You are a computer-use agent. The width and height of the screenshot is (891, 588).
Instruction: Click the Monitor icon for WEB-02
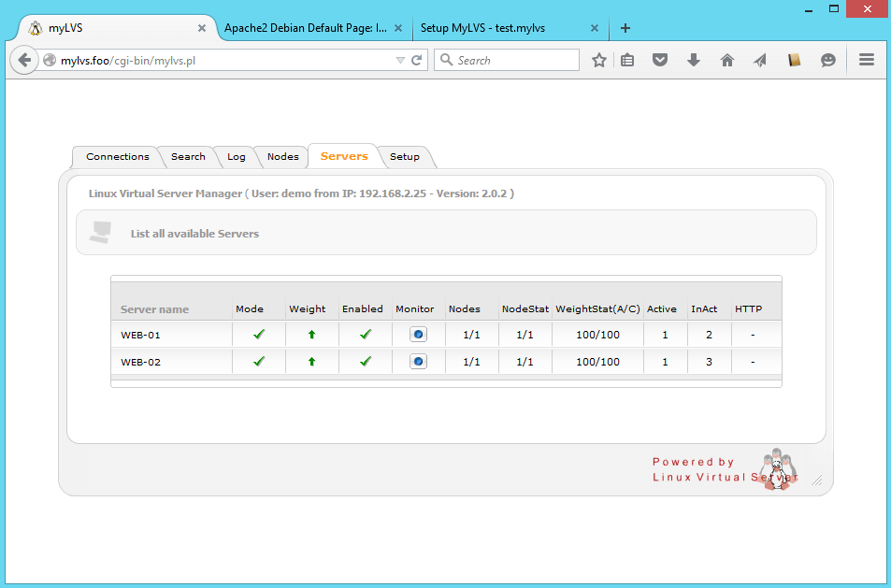tap(418, 362)
